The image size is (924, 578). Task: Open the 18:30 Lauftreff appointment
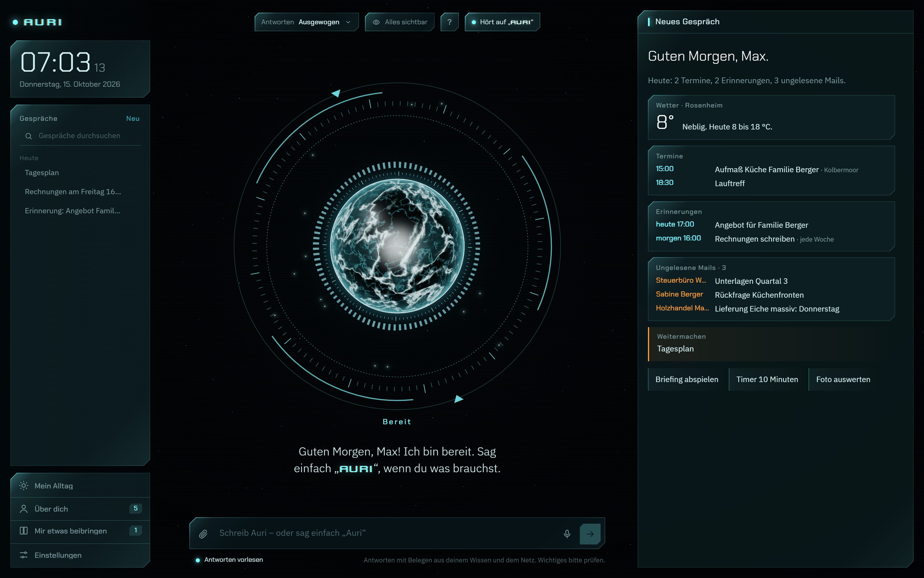771,183
